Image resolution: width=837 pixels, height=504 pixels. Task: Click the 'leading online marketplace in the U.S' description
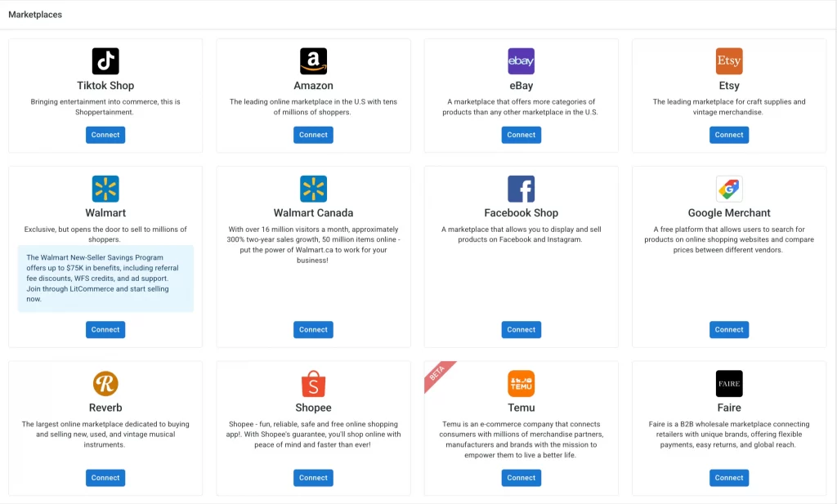coord(313,107)
